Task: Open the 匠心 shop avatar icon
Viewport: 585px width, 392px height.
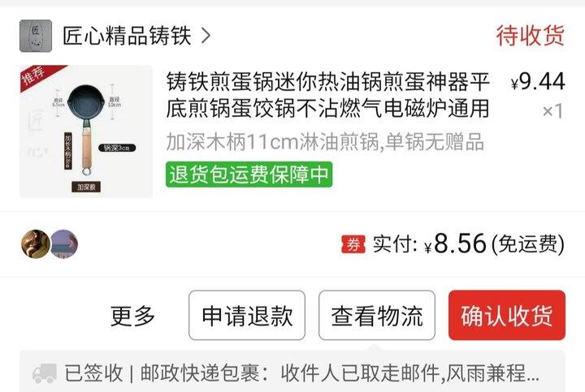Action: 36,36
